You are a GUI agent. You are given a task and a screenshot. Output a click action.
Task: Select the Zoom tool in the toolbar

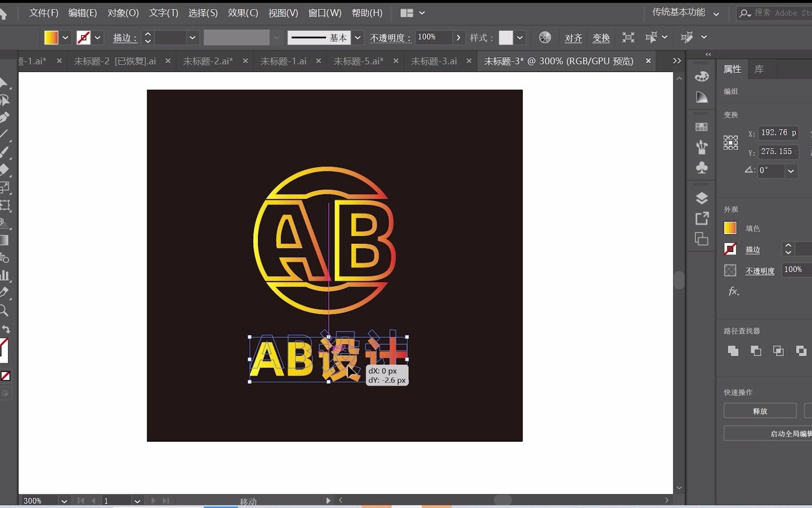5,310
